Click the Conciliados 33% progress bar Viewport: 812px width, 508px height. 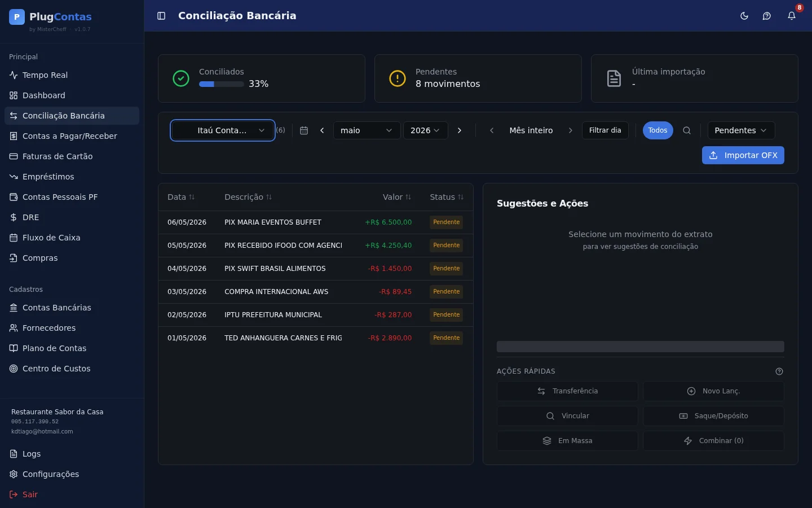coord(222,84)
